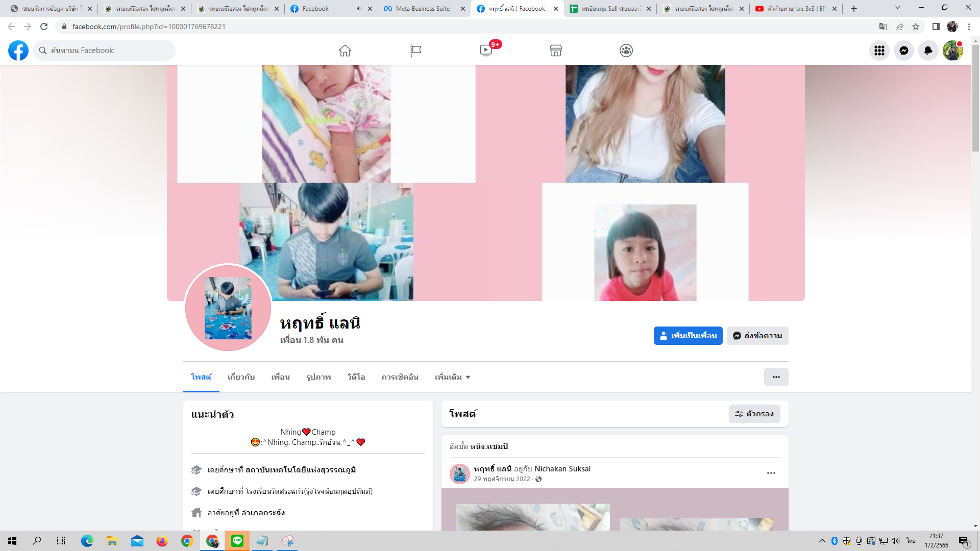
Task: Click the Facebook search field
Action: [105, 51]
